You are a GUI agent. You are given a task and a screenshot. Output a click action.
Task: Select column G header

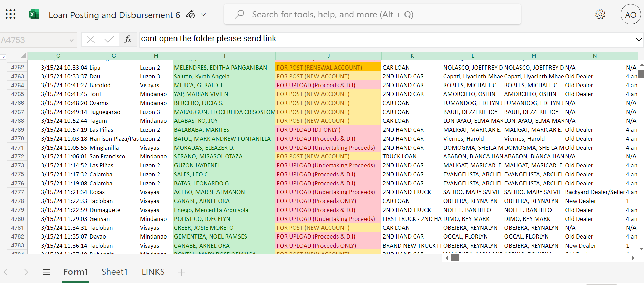pos(114,56)
